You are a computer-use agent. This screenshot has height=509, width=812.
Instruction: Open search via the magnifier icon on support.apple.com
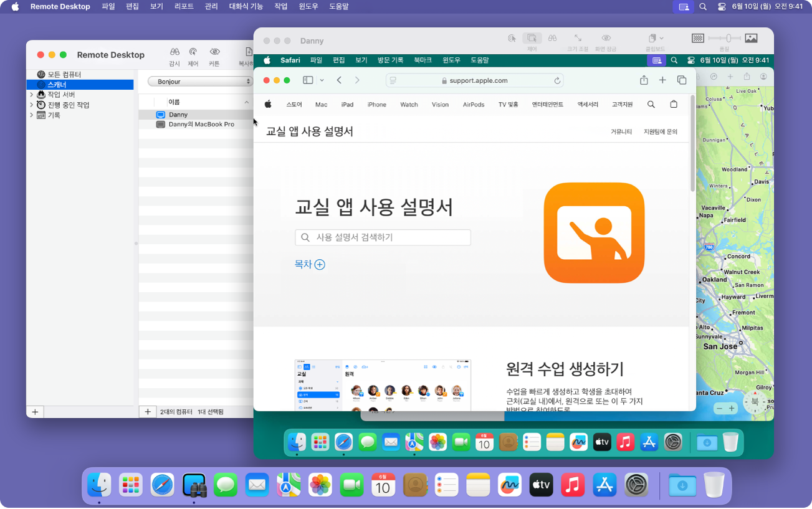tap(651, 104)
